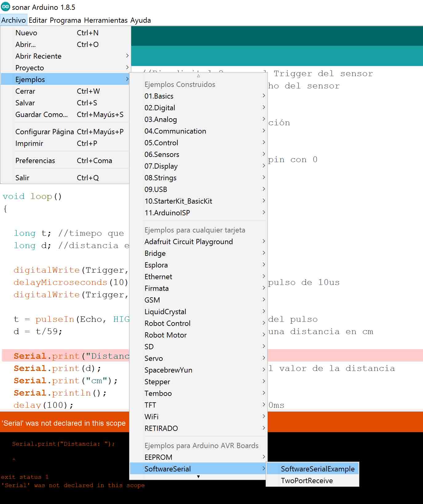Click the delay(100); code line

point(43,405)
